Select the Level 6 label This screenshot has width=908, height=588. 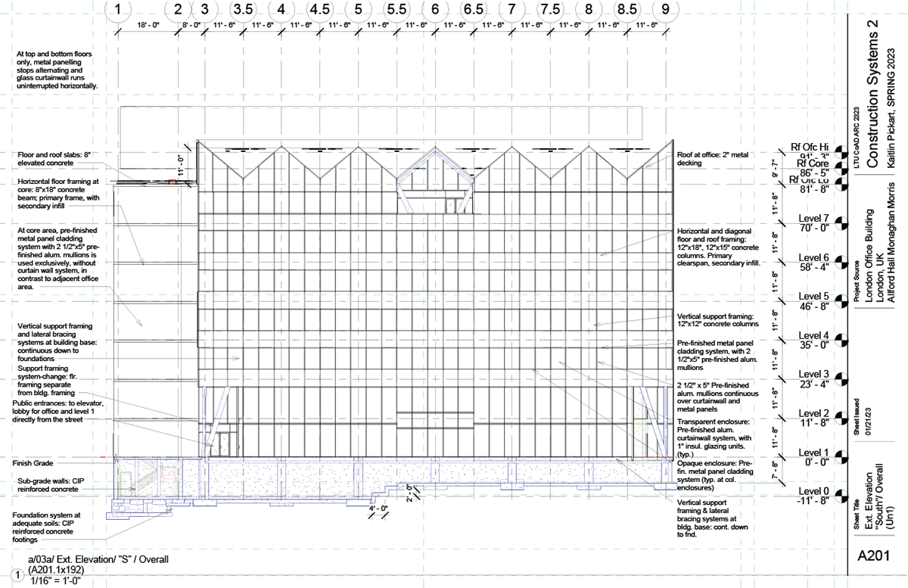pyautogui.click(x=814, y=257)
